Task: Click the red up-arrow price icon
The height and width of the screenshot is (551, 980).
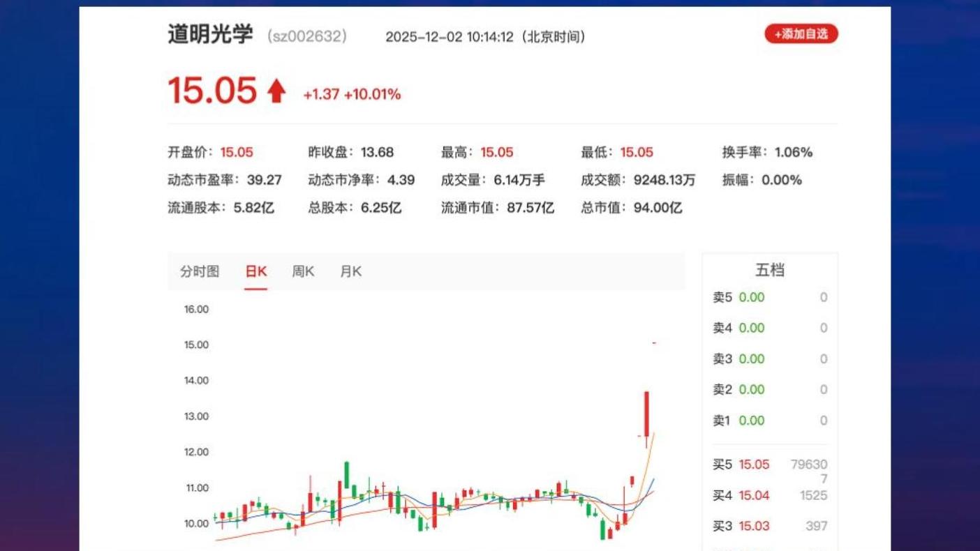Action: 276,91
